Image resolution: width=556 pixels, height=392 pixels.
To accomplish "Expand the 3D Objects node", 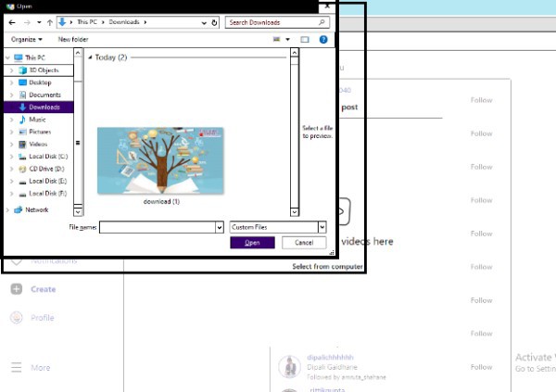I will coord(11,70).
